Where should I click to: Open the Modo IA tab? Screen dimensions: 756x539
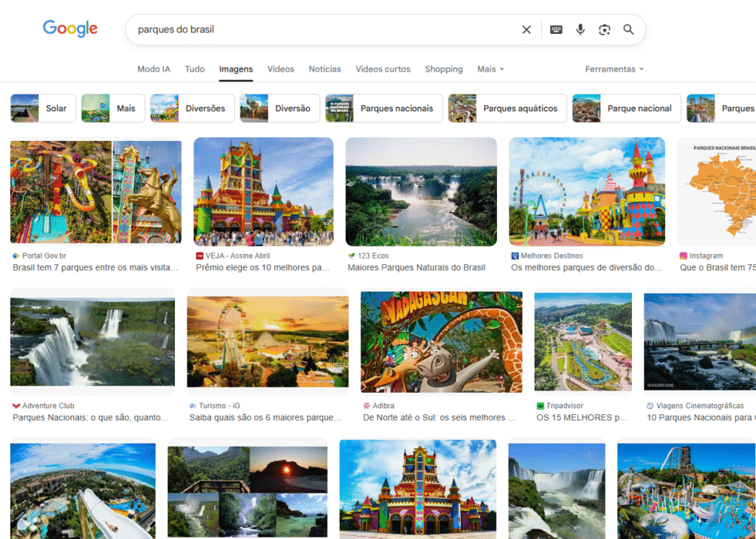tap(154, 69)
